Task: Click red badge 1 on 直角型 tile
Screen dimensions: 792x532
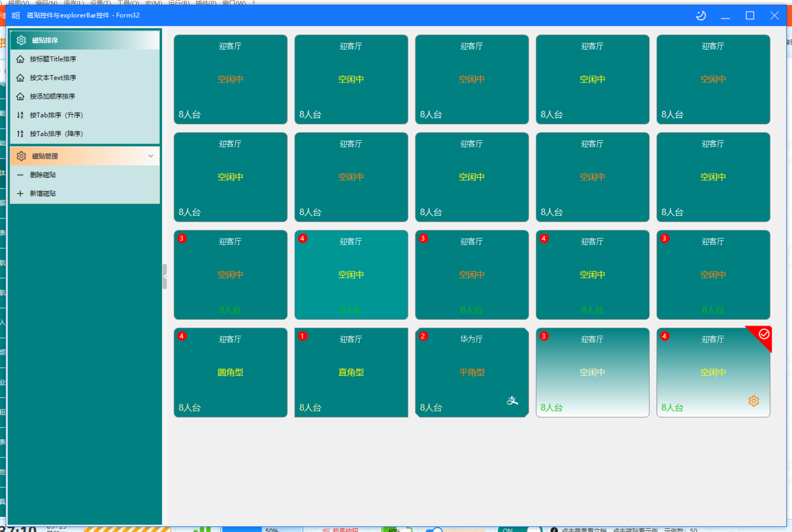Action: (302, 336)
